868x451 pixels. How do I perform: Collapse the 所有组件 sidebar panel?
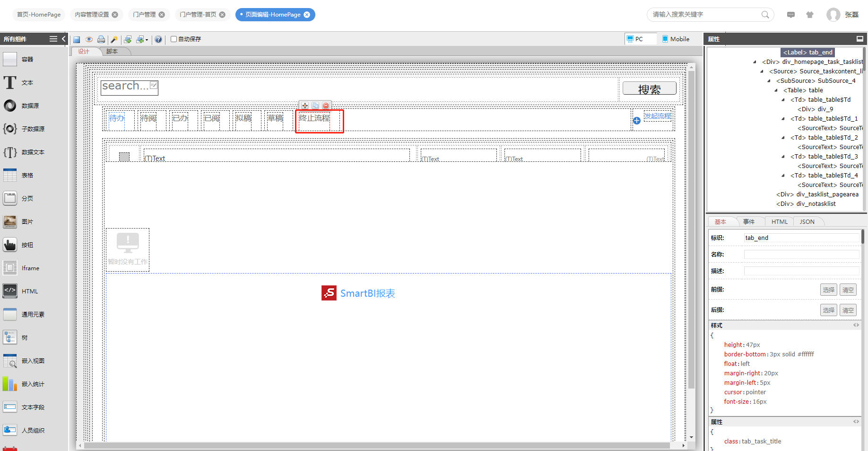pos(63,39)
